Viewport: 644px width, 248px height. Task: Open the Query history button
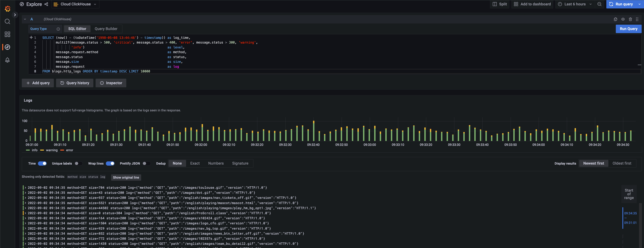[x=74, y=83]
